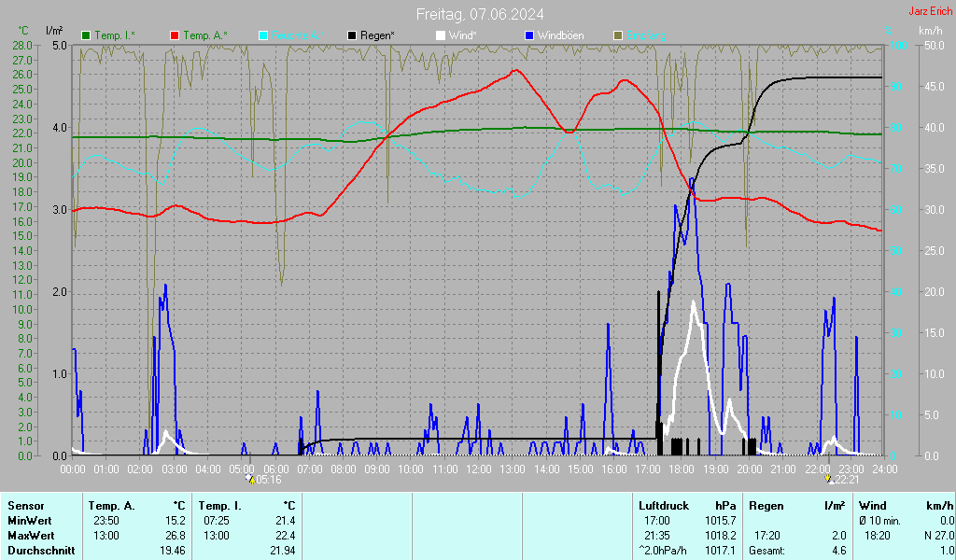
Task: Click the cyan humidity legend square
Action: click(263, 35)
